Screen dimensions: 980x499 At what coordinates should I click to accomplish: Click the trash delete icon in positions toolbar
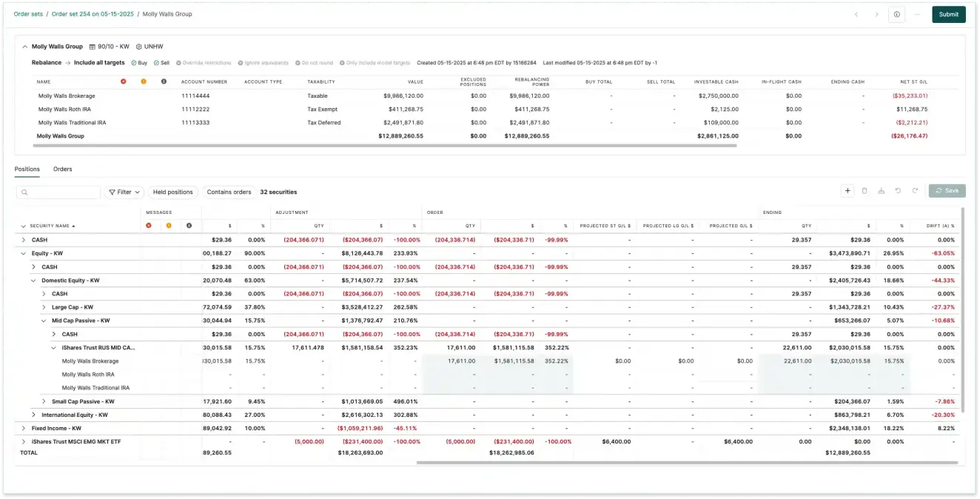[x=865, y=191]
